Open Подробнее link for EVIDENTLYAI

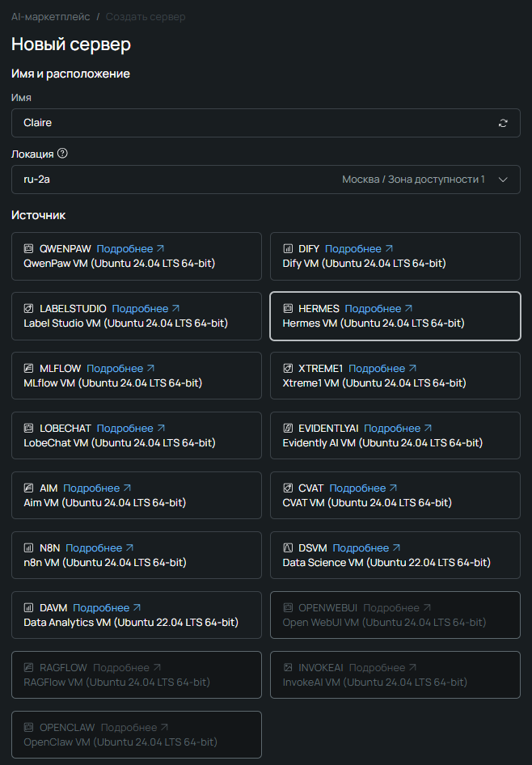[398, 429]
